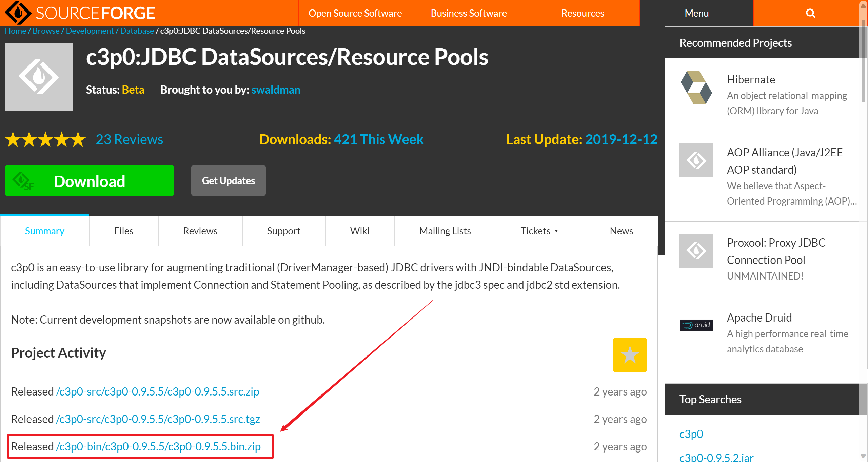
Task: Click the Apache Druid logo icon
Action: (696, 325)
